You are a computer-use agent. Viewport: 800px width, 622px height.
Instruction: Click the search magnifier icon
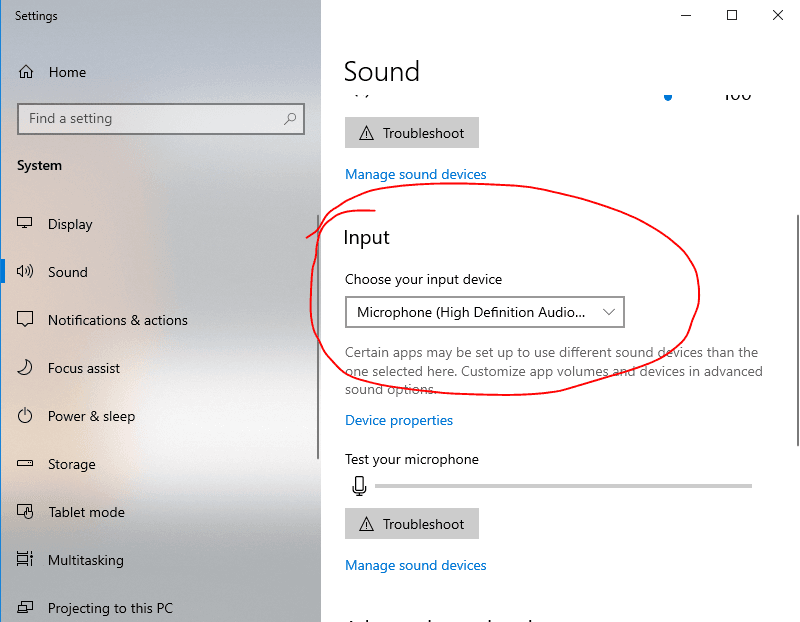coord(290,119)
